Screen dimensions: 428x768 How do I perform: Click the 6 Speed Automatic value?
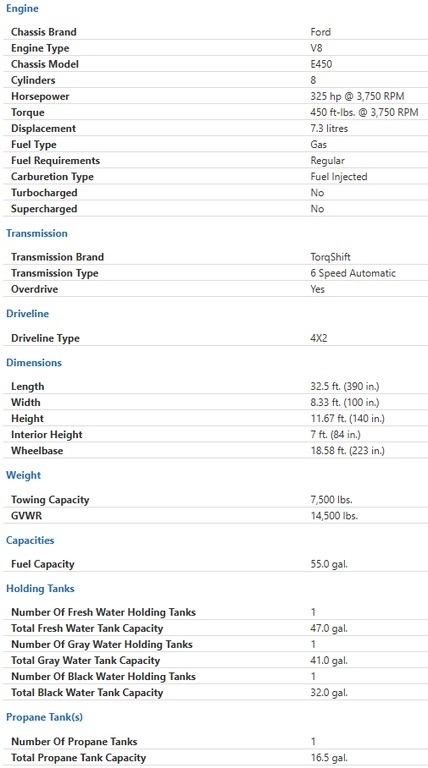(353, 273)
